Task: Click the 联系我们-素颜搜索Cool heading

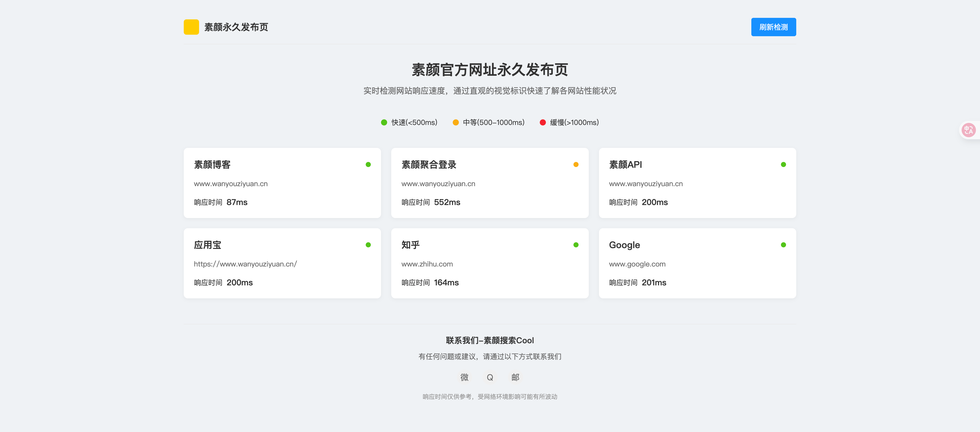Action: click(490, 340)
